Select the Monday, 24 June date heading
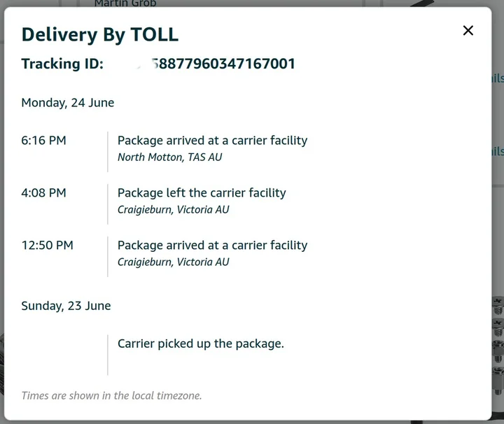 coord(68,103)
